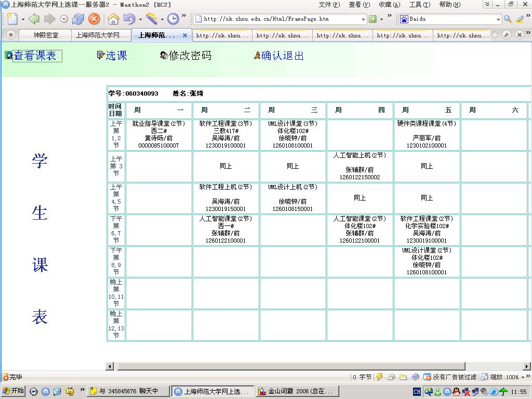
Task: Click in the Baidu search field
Action: point(451,19)
